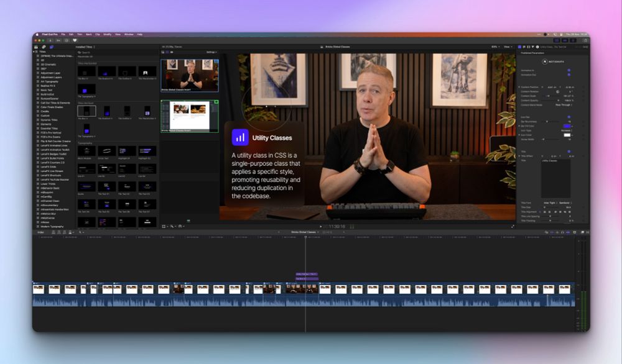The height and width of the screenshot is (364, 622).
Task: Open the Semibold font weight dropdown
Action: tap(565, 202)
